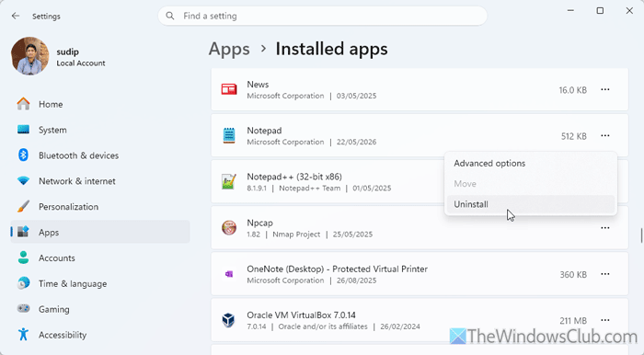Open Accessibility settings
The image size is (644, 355).
click(100, 335)
